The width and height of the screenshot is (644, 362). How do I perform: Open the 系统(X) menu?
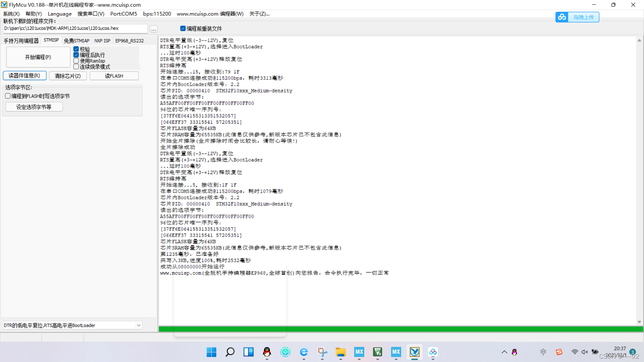coord(11,14)
